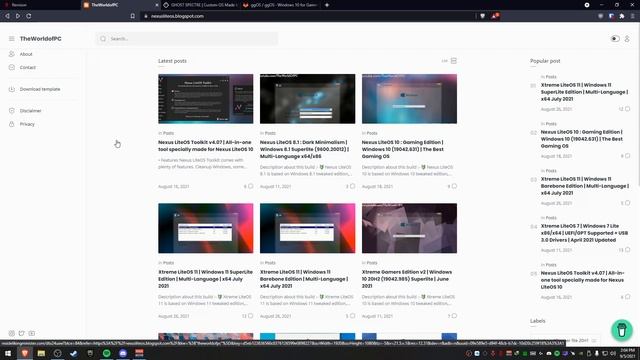Open Windows Start menu

(x=8, y=353)
